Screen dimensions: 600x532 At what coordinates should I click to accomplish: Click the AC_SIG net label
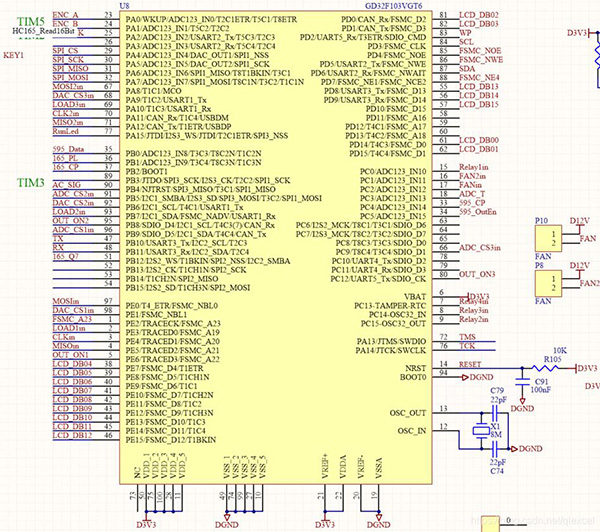67,185
